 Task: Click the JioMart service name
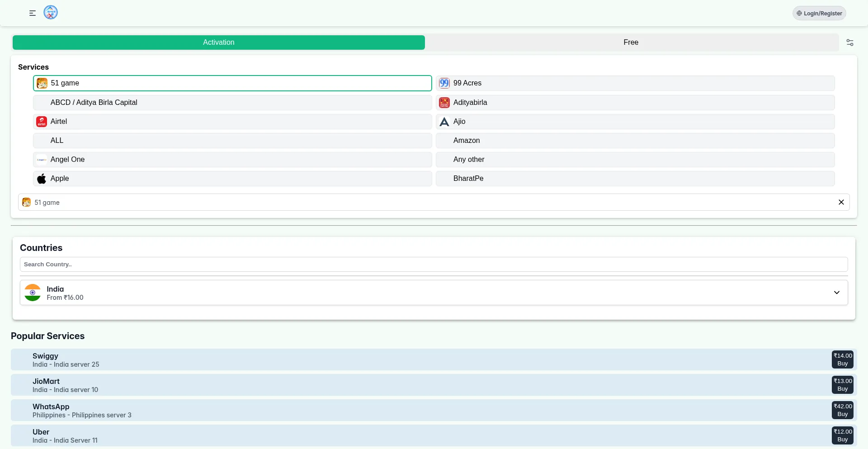(x=46, y=381)
